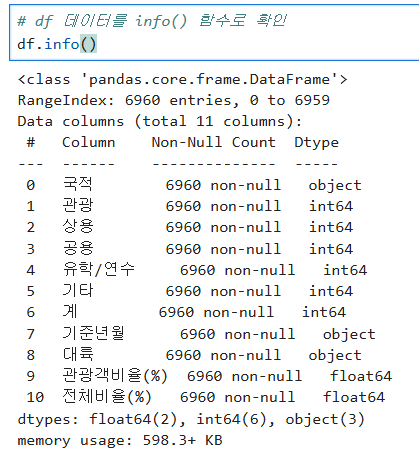419x462 pixels.
Task: Click the 'info' method name
Action: coord(62,44)
